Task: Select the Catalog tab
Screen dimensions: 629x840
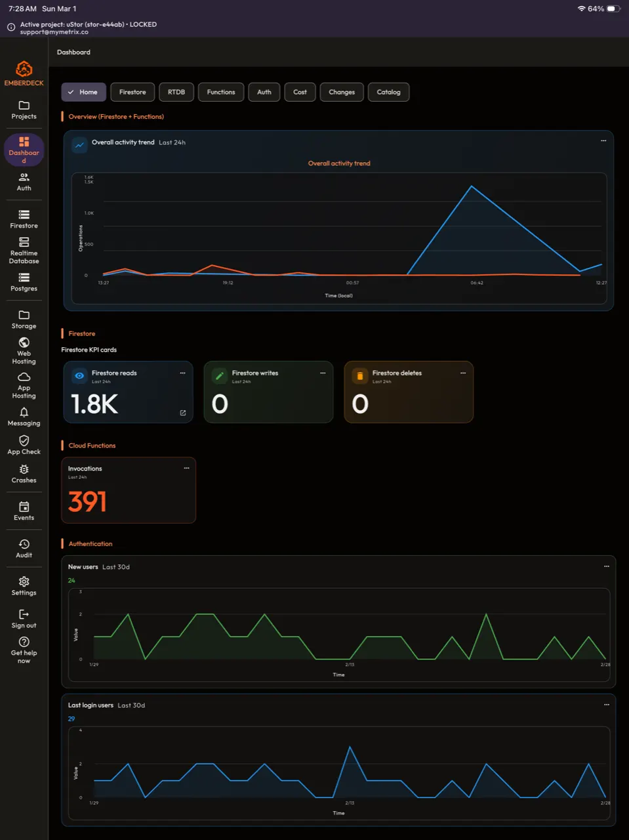Action: click(x=388, y=92)
